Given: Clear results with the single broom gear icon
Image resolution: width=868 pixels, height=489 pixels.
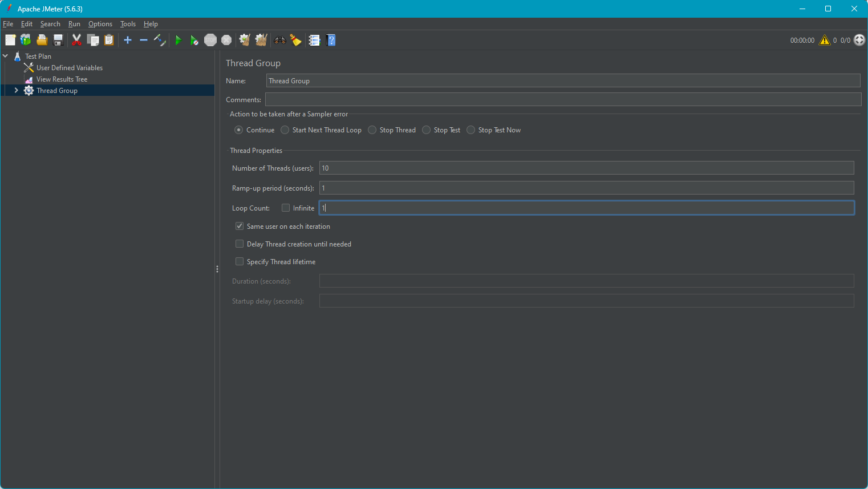Looking at the screenshot, I should [x=245, y=40].
